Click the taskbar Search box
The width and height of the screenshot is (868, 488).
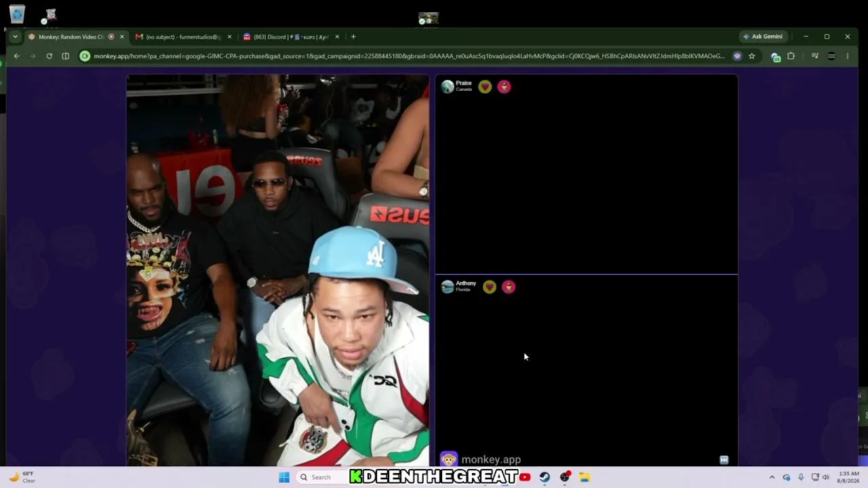[x=322, y=477]
